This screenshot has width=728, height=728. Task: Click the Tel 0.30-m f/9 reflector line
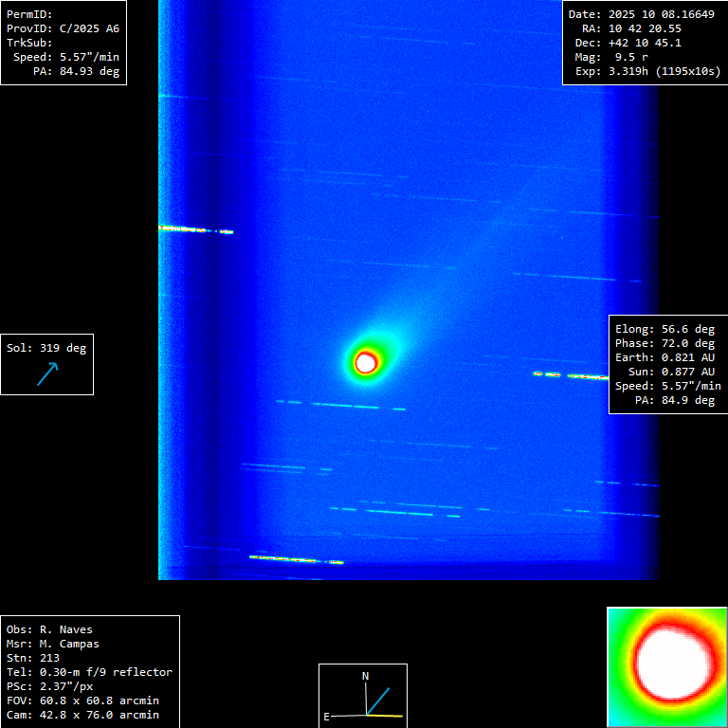[x=89, y=672]
